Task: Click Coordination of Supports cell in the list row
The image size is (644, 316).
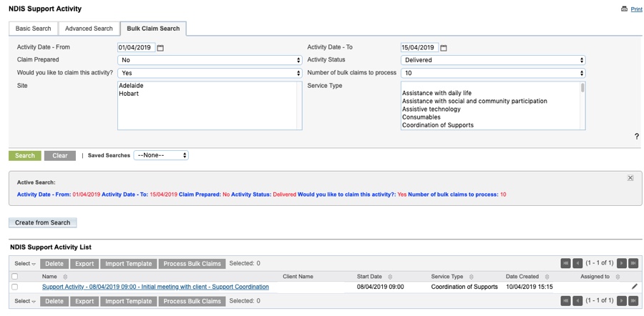Action: click(x=464, y=287)
